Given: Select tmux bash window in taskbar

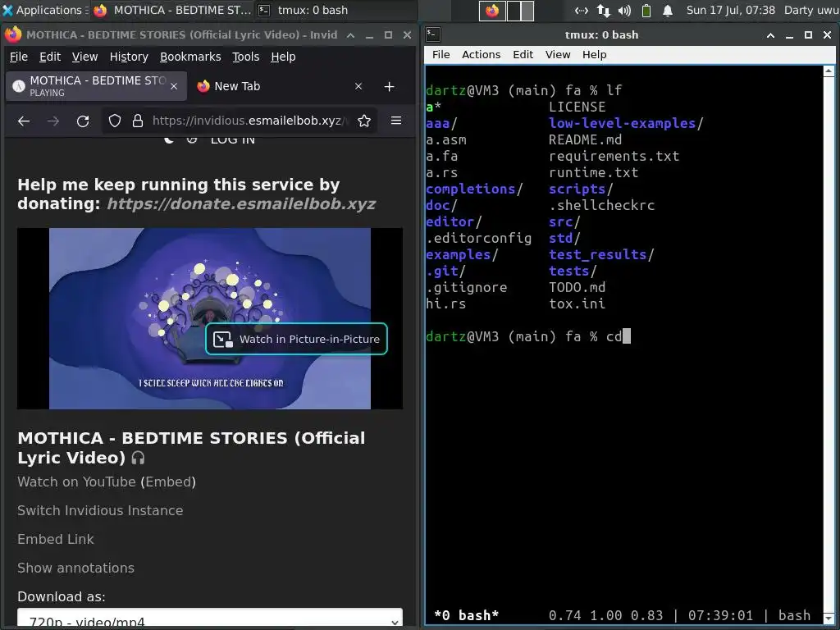Looking at the screenshot, I should (x=304, y=10).
